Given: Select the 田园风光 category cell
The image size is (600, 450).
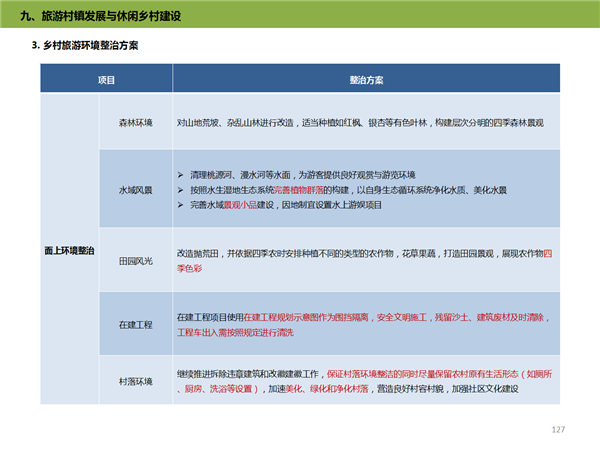Looking at the screenshot, I should (135, 257).
